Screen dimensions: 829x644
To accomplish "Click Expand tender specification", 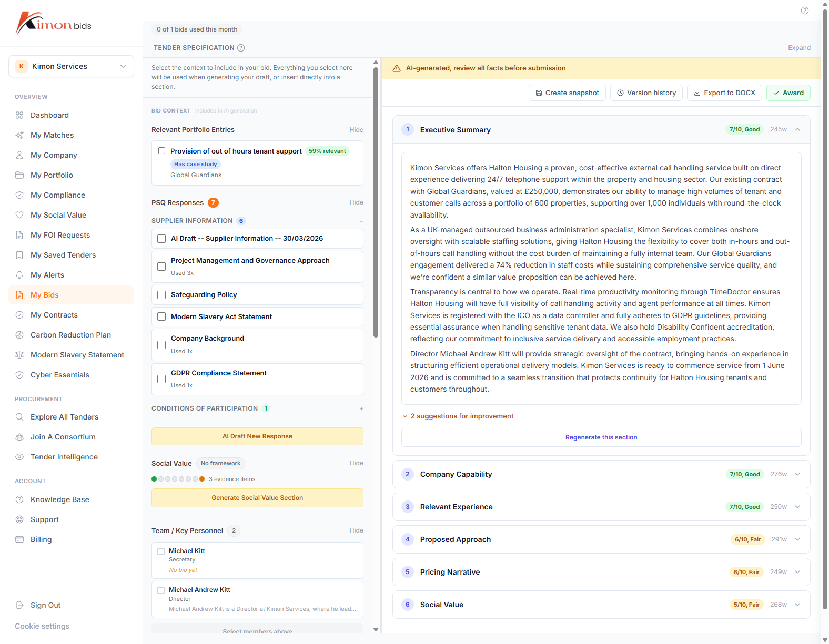I will coord(799,48).
